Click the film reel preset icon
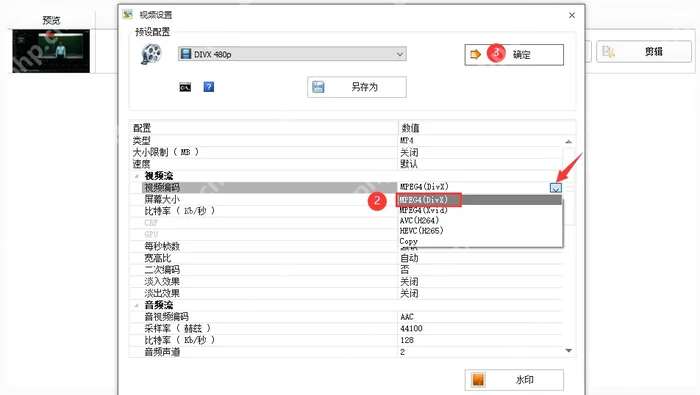The height and width of the screenshot is (395, 700). [x=151, y=54]
